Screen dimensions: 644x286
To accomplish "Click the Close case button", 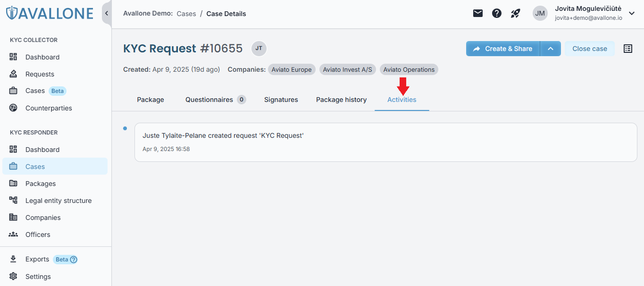I will click(590, 49).
